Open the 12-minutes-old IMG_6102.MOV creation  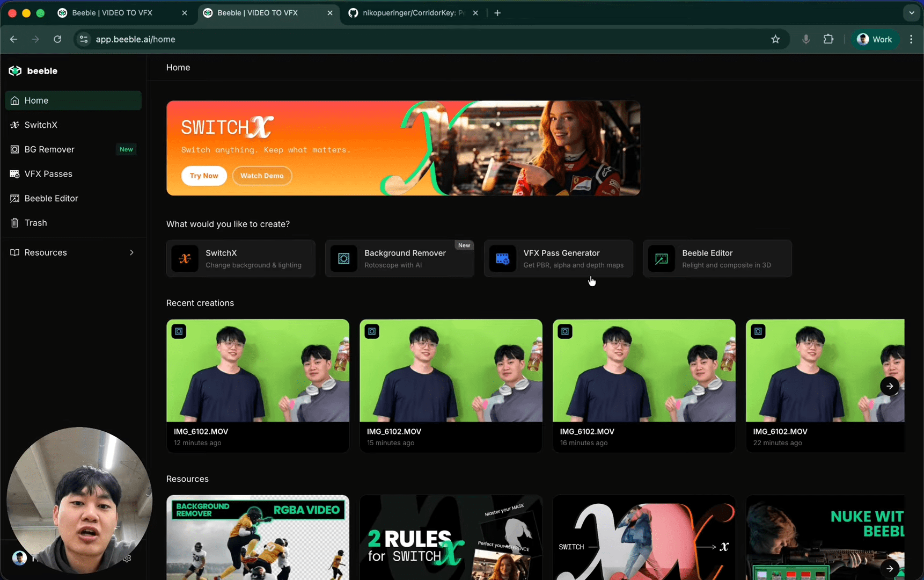pyautogui.click(x=258, y=386)
